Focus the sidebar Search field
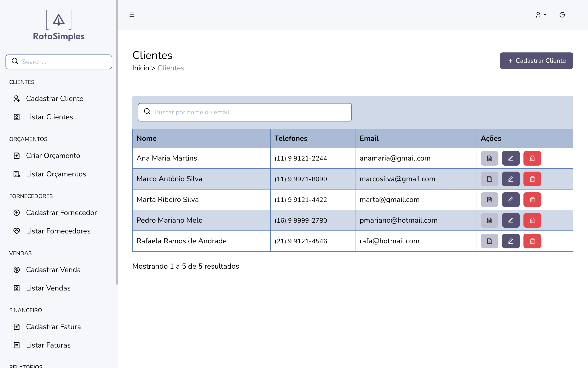Image resolution: width=588 pixels, height=368 pixels. (59, 62)
